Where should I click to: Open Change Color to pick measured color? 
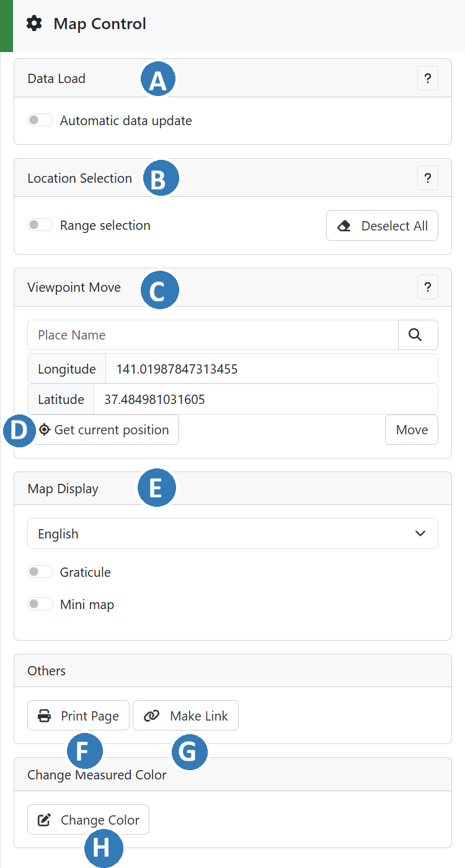coord(88,819)
